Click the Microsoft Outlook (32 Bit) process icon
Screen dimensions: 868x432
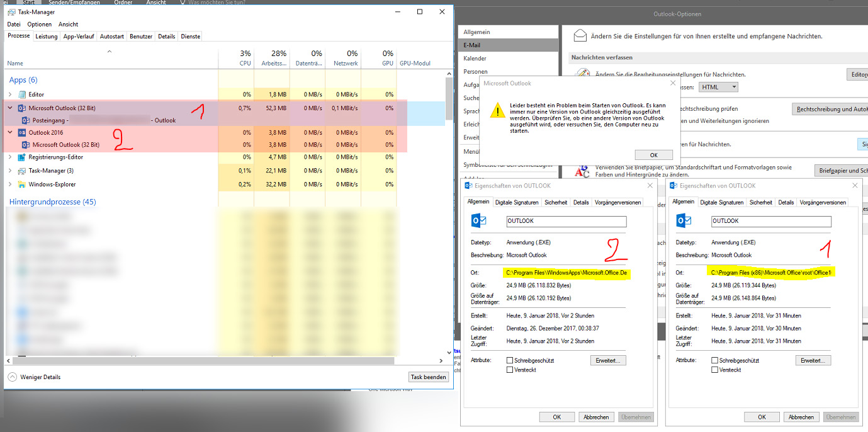(22, 108)
